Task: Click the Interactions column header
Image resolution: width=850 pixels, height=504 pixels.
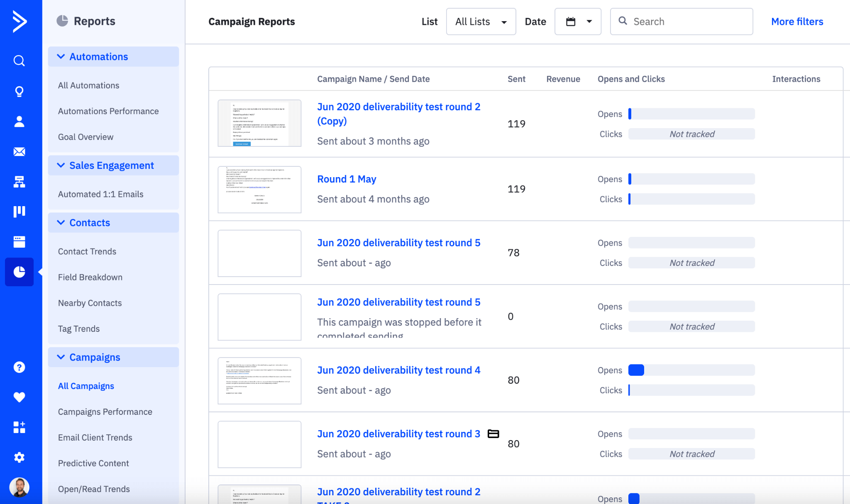Action: (x=796, y=79)
